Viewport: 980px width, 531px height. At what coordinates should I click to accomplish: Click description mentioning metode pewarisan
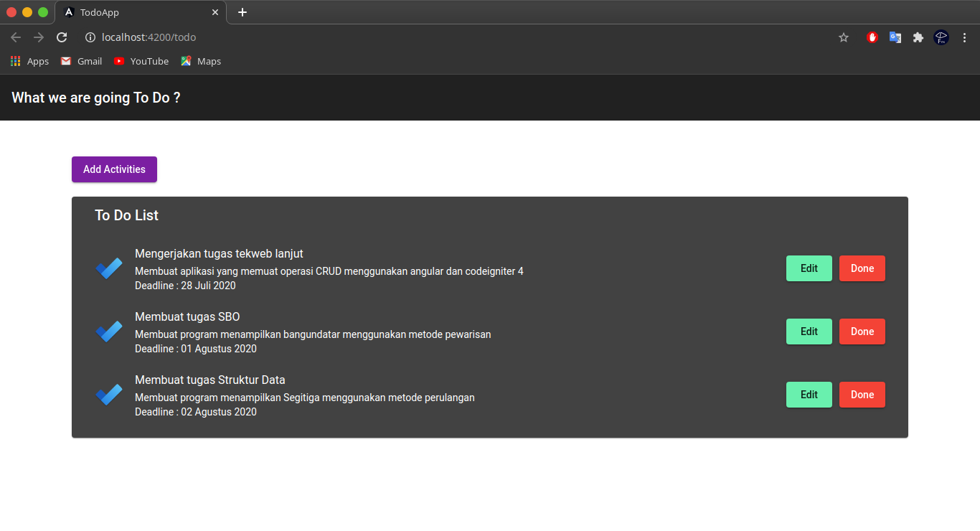click(x=313, y=334)
